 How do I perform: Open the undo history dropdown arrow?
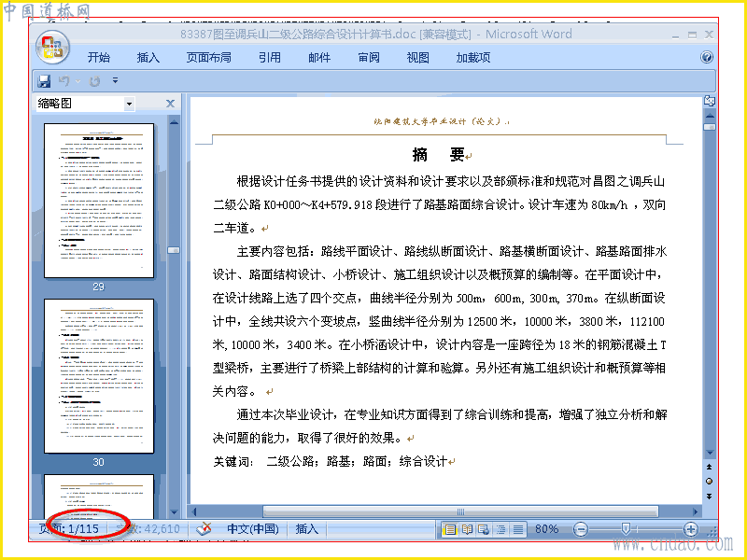pos(78,81)
